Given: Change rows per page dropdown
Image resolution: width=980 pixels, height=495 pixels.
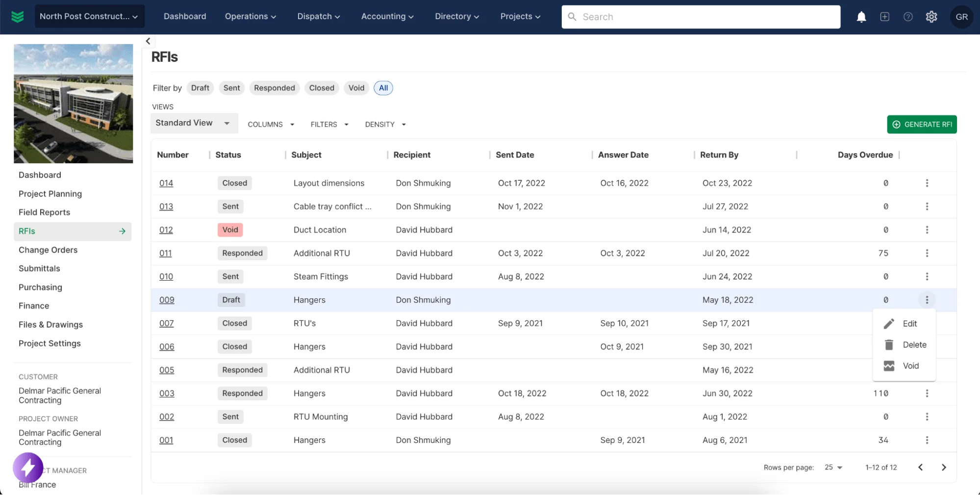Looking at the screenshot, I should tap(833, 468).
